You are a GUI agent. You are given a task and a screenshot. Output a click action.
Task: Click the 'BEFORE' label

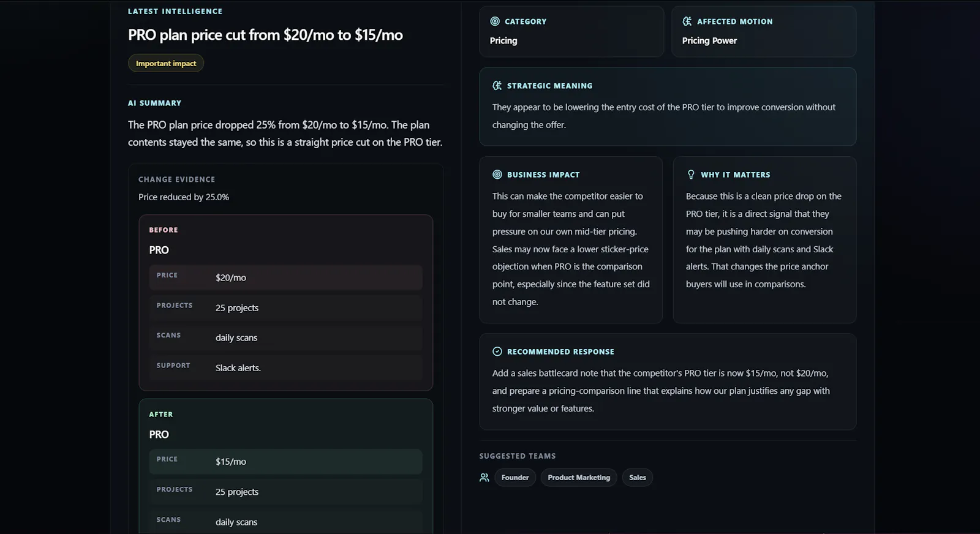tap(164, 230)
